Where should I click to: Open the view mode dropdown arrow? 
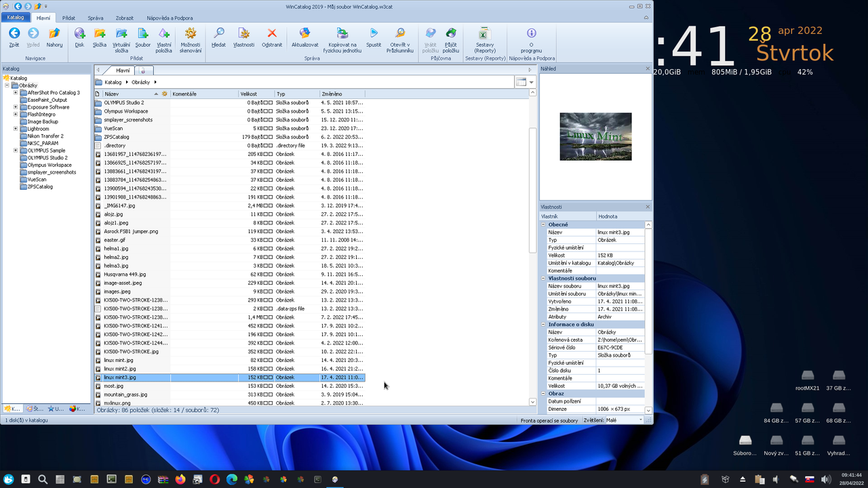coord(532,82)
